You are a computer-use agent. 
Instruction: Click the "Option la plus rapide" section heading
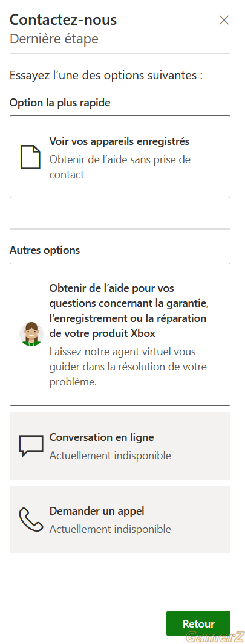60,103
